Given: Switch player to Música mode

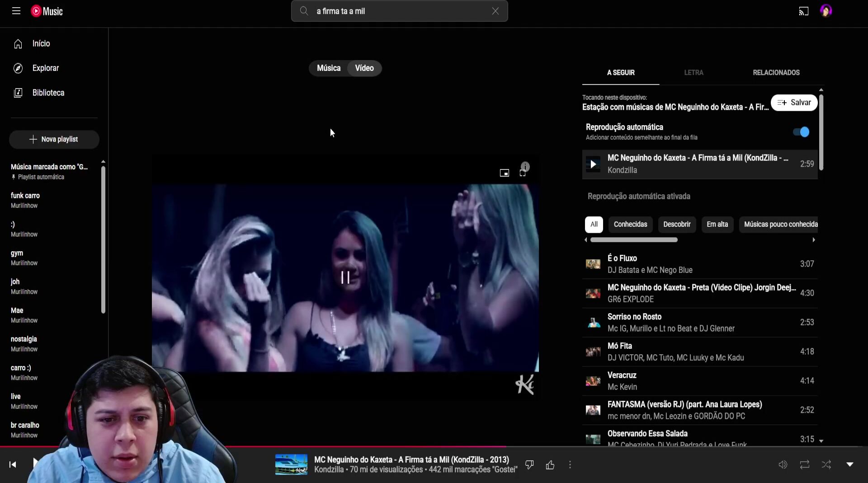Looking at the screenshot, I should coord(329,68).
